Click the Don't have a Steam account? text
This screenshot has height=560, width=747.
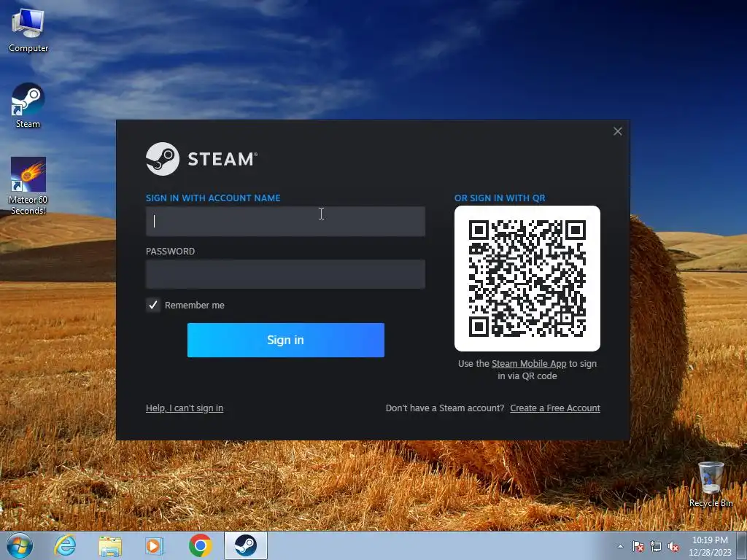coord(444,408)
